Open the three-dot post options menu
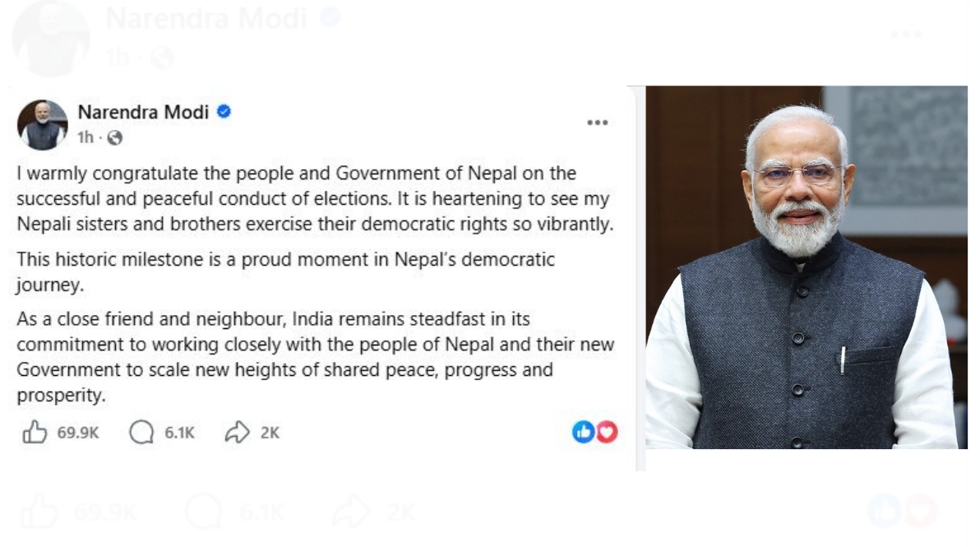Viewport: 980px width, 547px height. (598, 122)
